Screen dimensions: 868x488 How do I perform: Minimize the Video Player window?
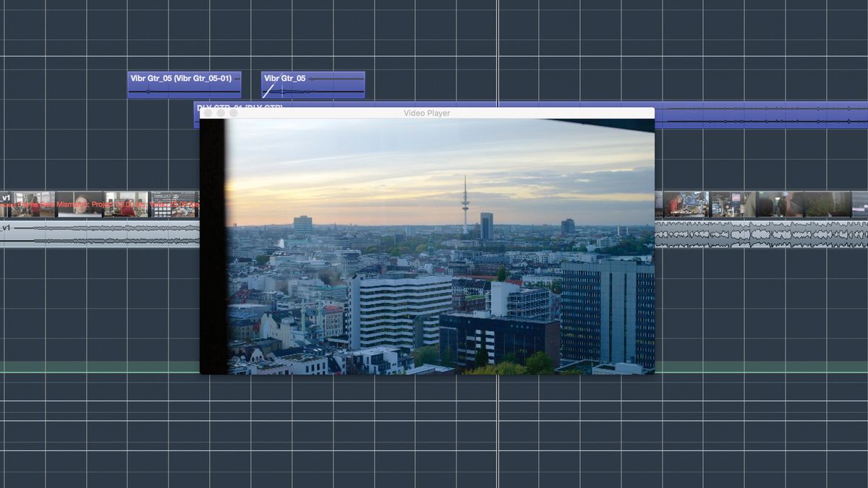(x=221, y=113)
